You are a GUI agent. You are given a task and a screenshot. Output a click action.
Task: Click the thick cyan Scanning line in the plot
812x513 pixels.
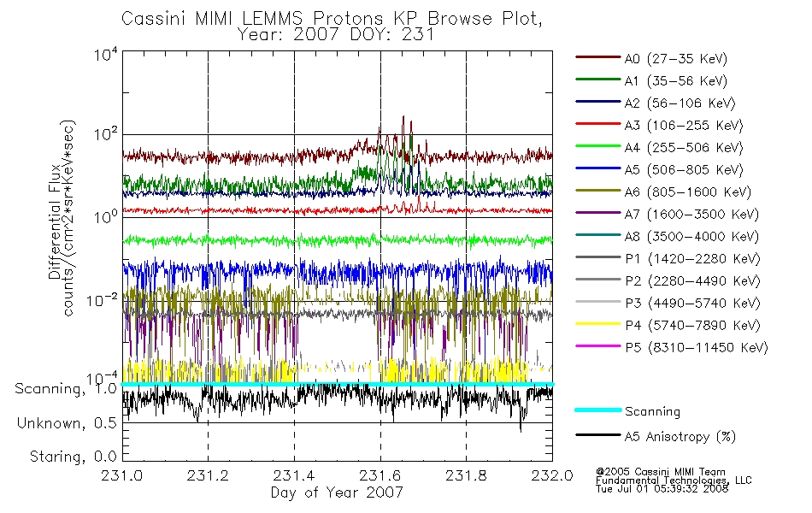337,384
